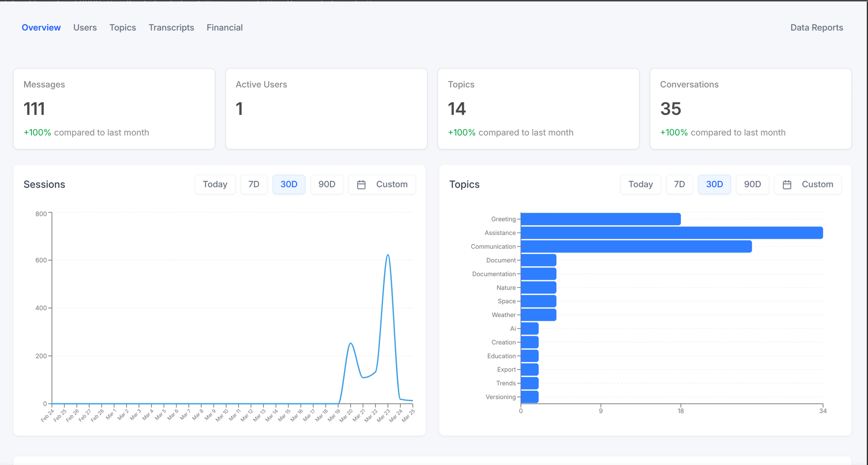The image size is (868, 465).
Task: Click the Assistance bar in the Topics chart
Action: [671, 233]
